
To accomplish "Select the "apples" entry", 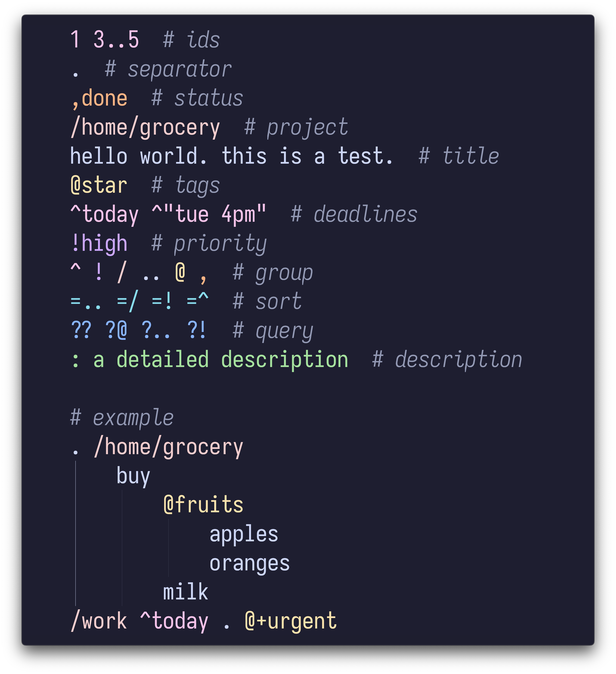I will 244,534.
